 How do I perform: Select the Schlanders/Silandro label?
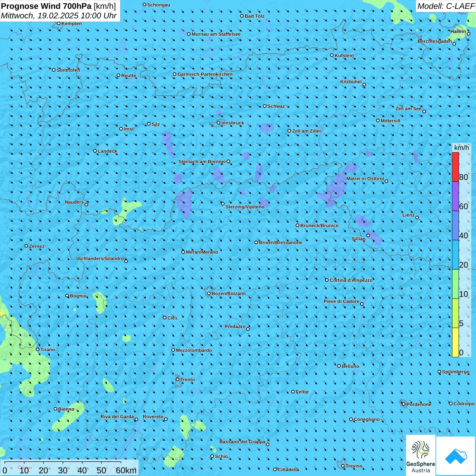101,258
